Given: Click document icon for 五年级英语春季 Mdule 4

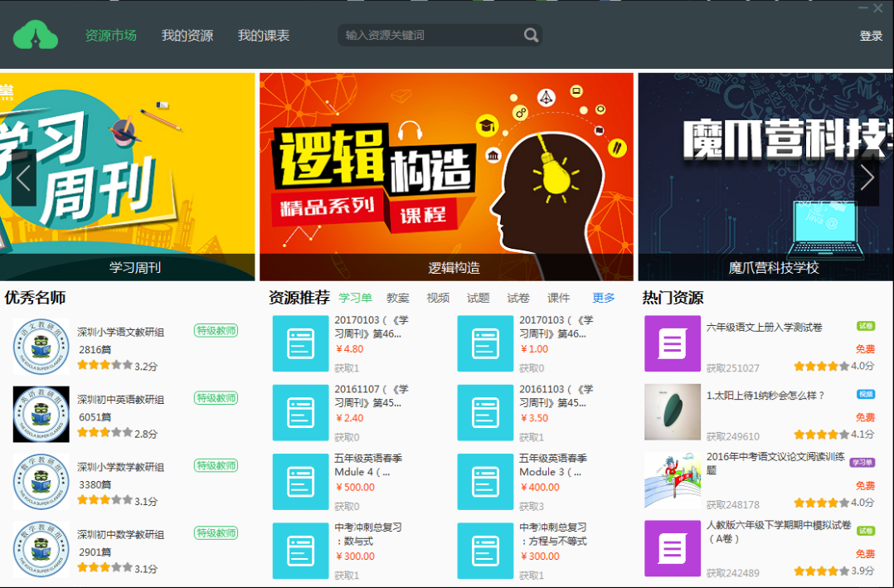Looking at the screenshot, I should pyautogui.click(x=300, y=481).
